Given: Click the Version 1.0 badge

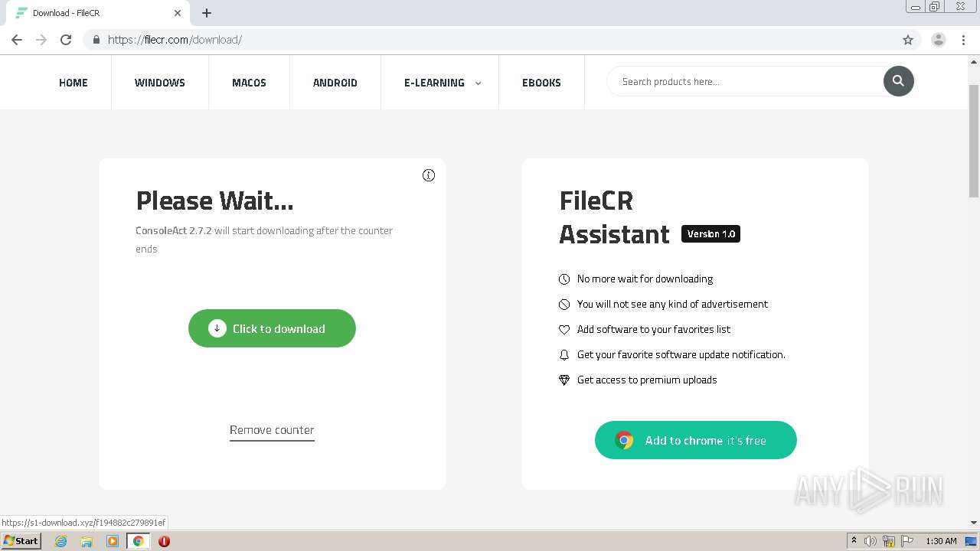Looking at the screenshot, I should (710, 234).
